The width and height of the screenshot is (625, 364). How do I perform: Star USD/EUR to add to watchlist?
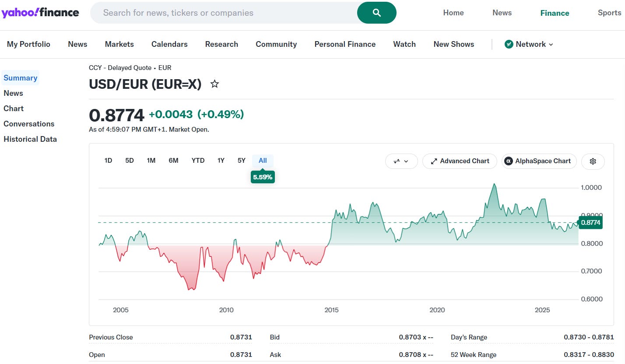[214, 84]
